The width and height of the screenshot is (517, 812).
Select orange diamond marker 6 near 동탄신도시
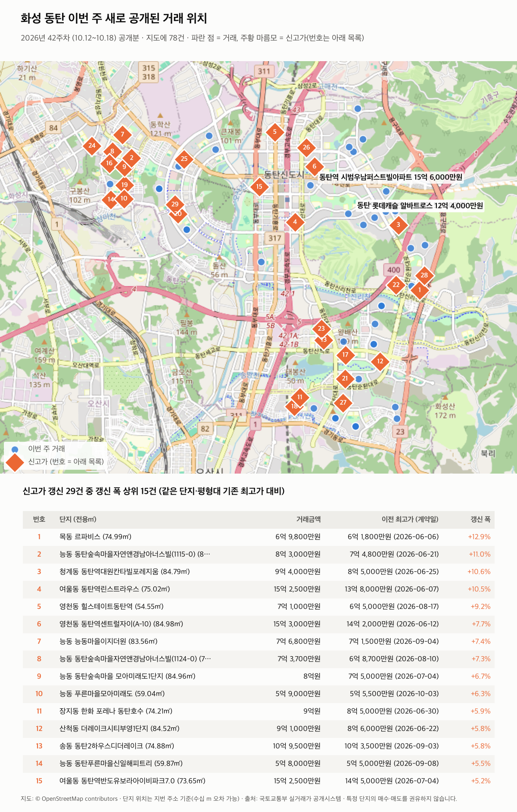pyautogui.click(x=314, y=166)
